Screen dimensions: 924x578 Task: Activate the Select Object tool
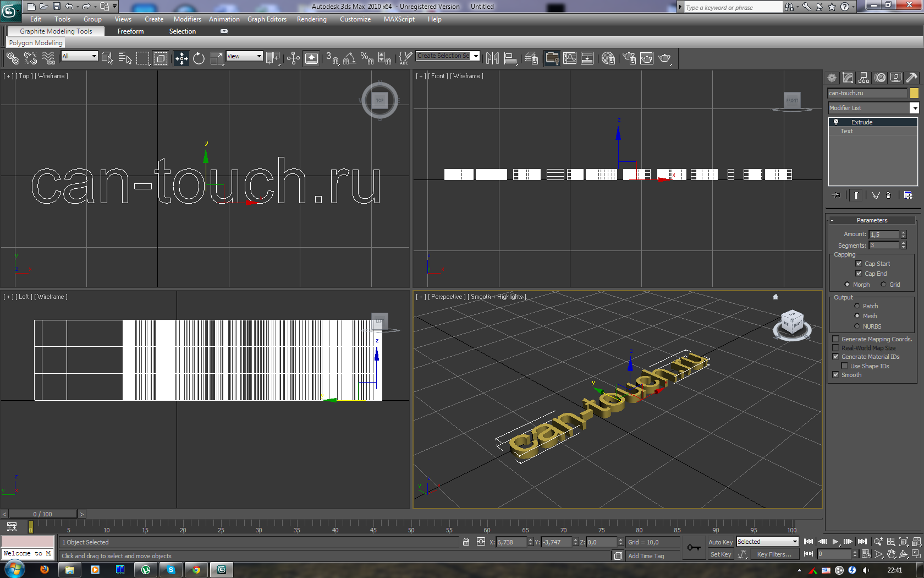(x=107, y=58)
